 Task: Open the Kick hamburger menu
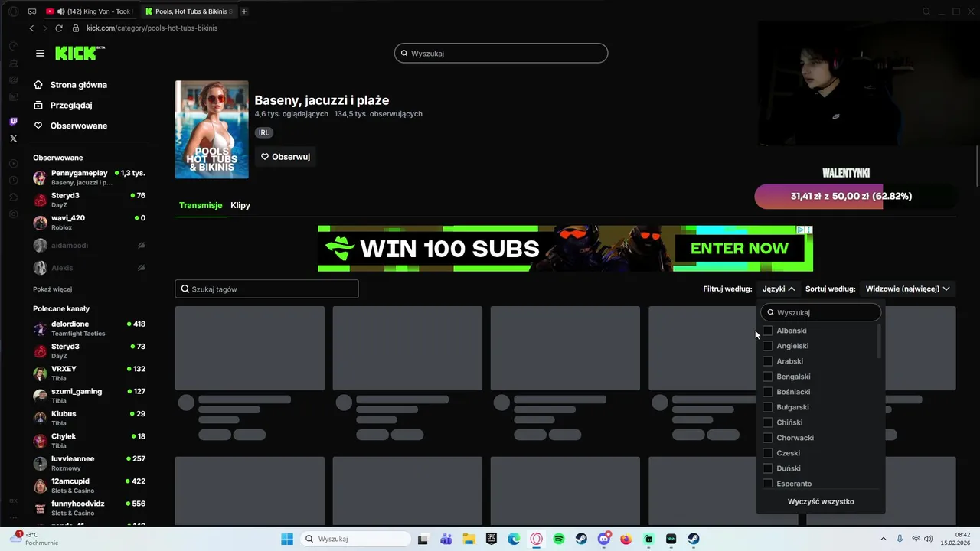coord(40,53)
